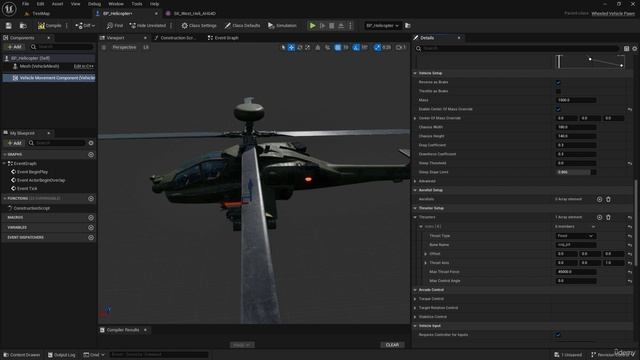Image resolution: width=640 pixels, height=360 pixels.
Task: Open Class Settings
Action: click(199, 26)
